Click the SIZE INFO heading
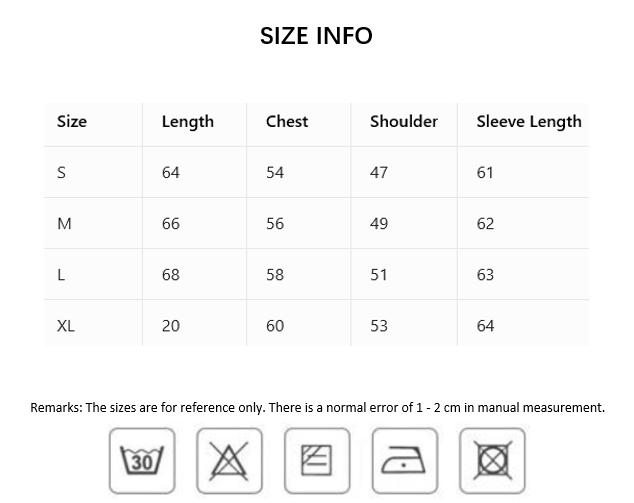This screenshot has height=503, width=634. pos(316,36)
